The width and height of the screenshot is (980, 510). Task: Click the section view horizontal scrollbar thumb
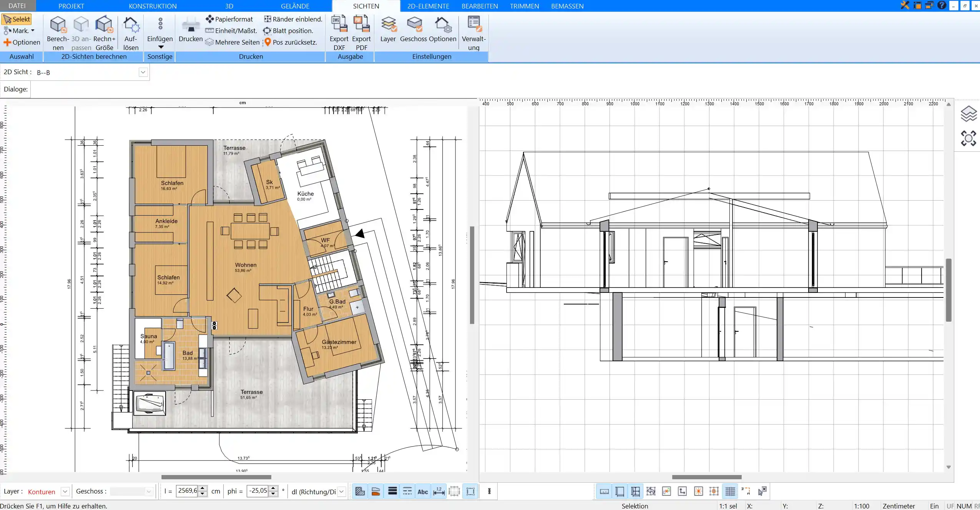click(707, 477)
